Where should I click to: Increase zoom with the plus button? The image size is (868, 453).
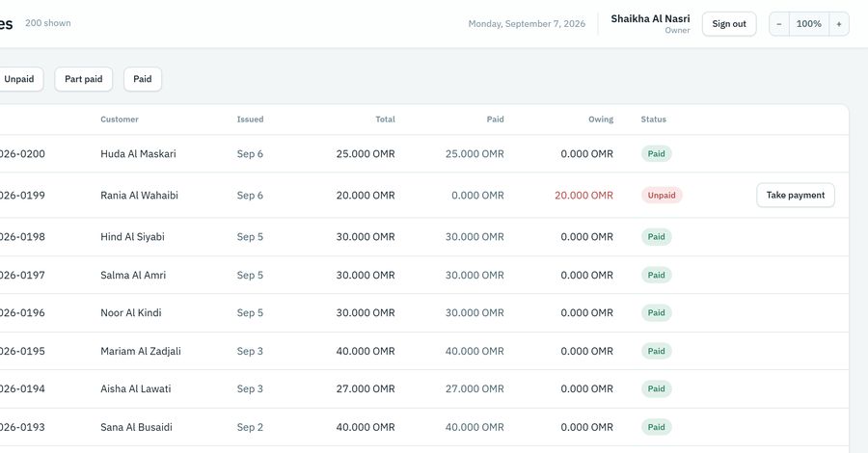[839, 24]
